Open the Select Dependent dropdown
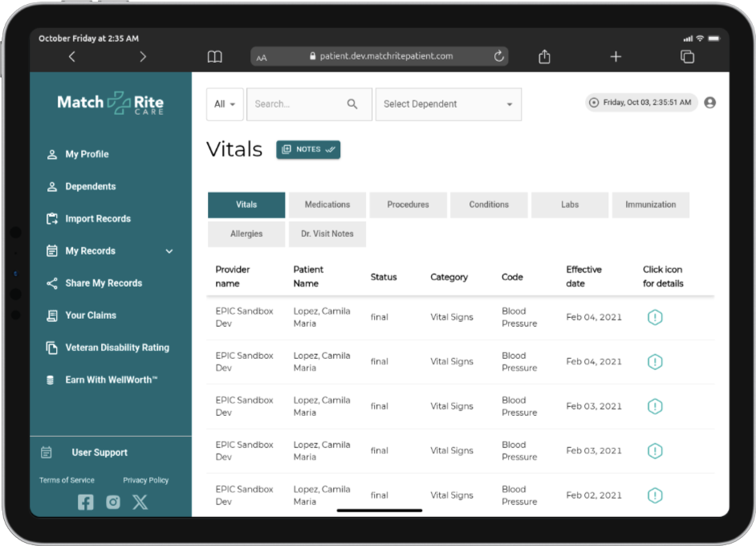Image resolution: width=756 pixels, height=546 pixels. coord(448,104)
